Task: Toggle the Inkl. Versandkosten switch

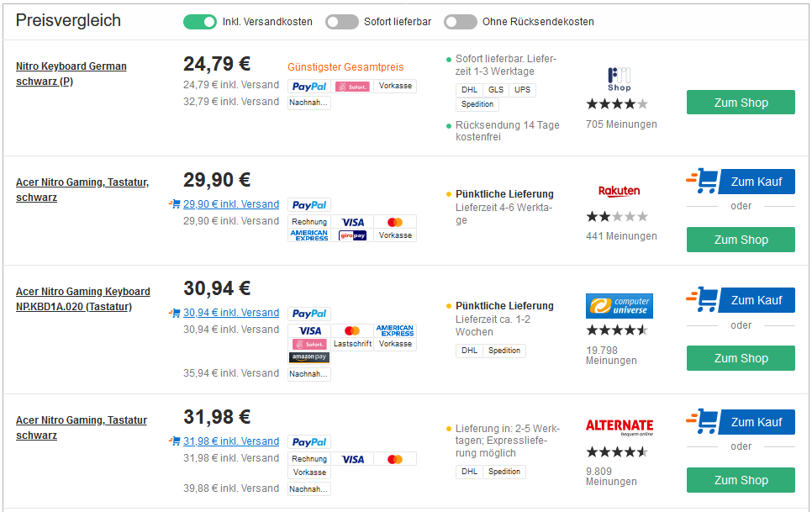Action: [x=200, y=22]
